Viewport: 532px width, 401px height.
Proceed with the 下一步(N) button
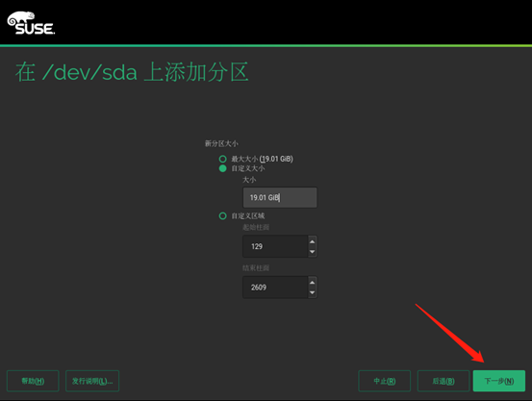click(499, 381)
